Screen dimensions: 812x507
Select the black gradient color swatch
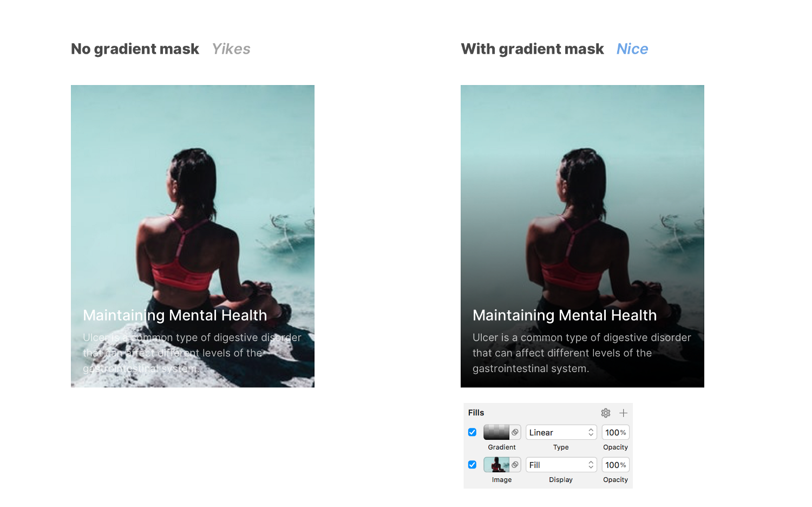click(x=496, y=432)
